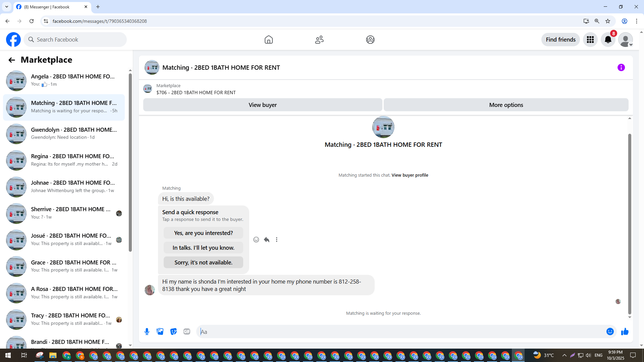The height and width of the screenshot is (362, 644).
Task: Record a voice clip with microphone icon
Action: (147, 332)
